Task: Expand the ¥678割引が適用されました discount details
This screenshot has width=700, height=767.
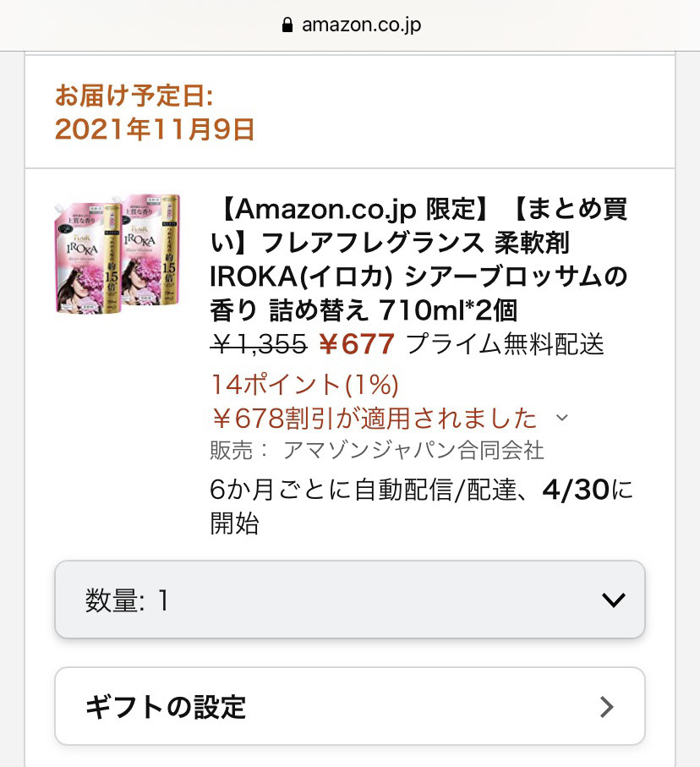Action: pyautogui.click(x=374, y=418)
